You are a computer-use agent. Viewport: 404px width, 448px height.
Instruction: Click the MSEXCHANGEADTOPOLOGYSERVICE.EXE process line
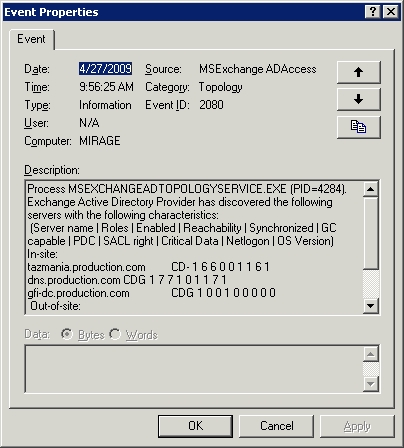[x=187, y=189]
